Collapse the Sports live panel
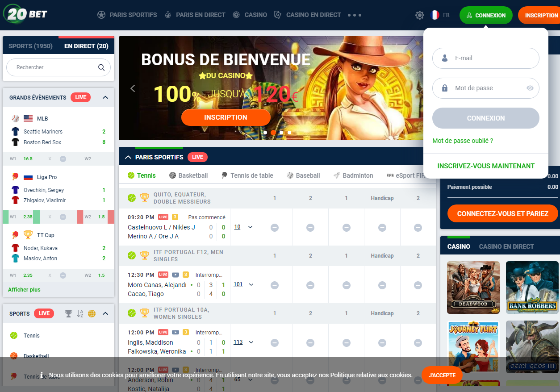 [x=105, y=313]
